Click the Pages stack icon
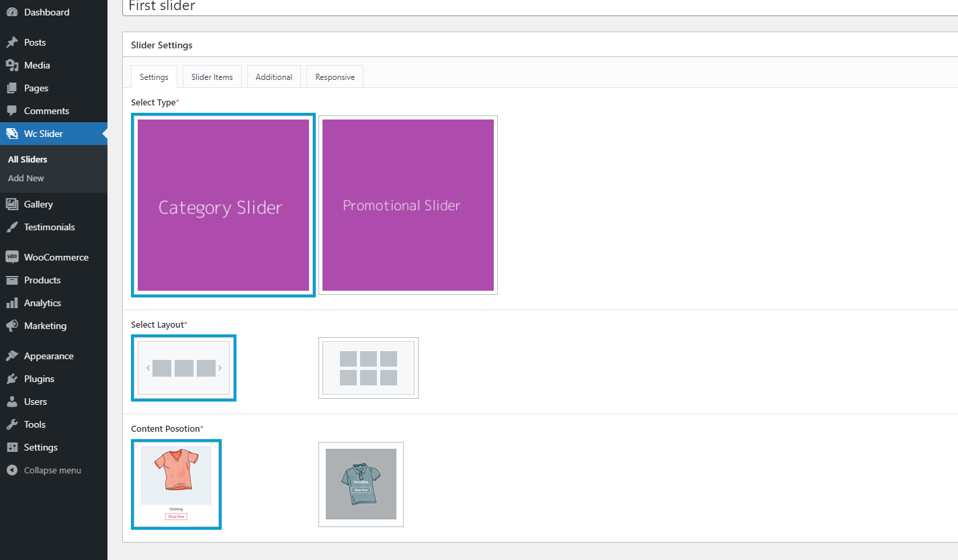 [12, 88]
